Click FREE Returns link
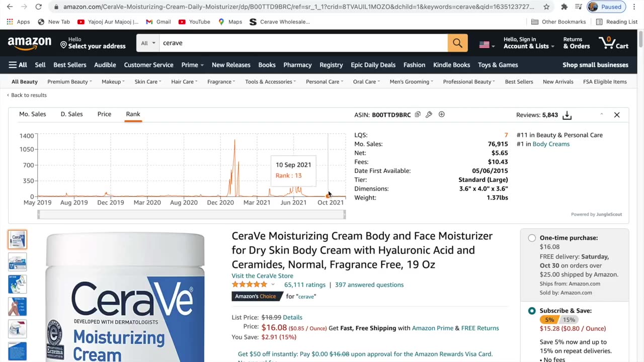This screenshot has width=644, height=362. click(x=480, y=328)
